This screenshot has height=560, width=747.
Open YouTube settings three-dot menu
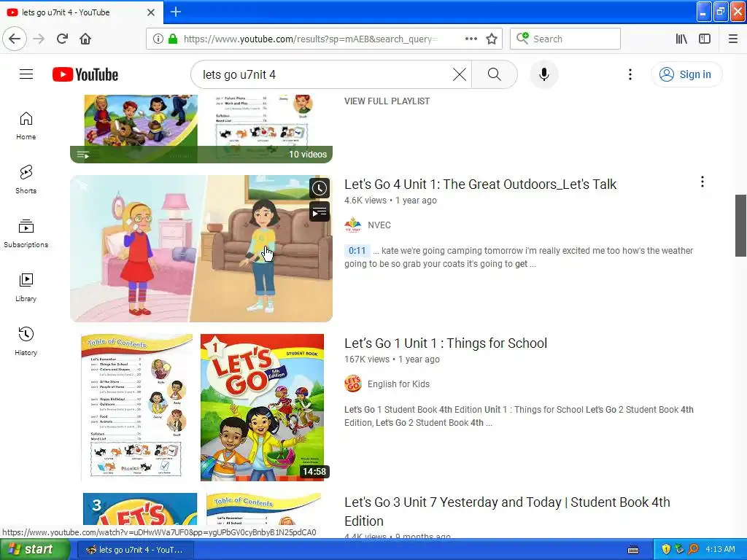coord(630,74)
